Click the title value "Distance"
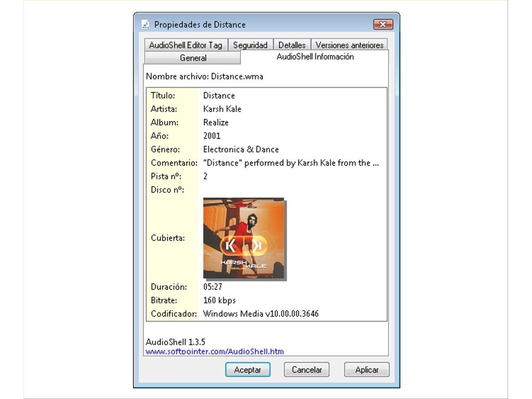Viewport: 532px width, 399px height. pyautogui.click(x=219, y=96)
